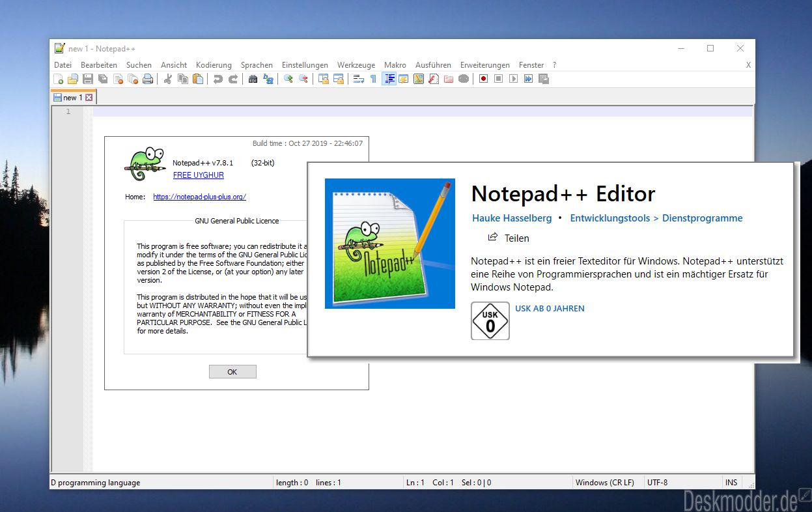This screenshot has height=512, width=812.
Task: Click the Save floppy disk icon
Action: [88, 79]
